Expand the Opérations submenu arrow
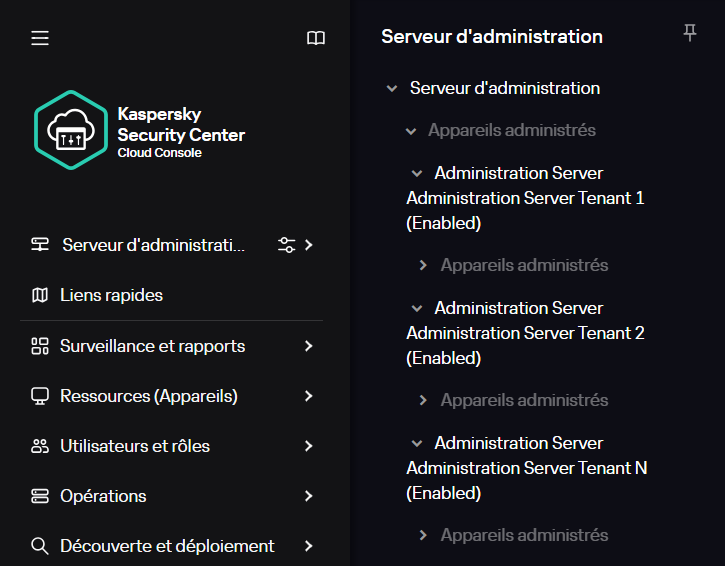The width and height of the screenshot is (725, 566). click(309, 496)
